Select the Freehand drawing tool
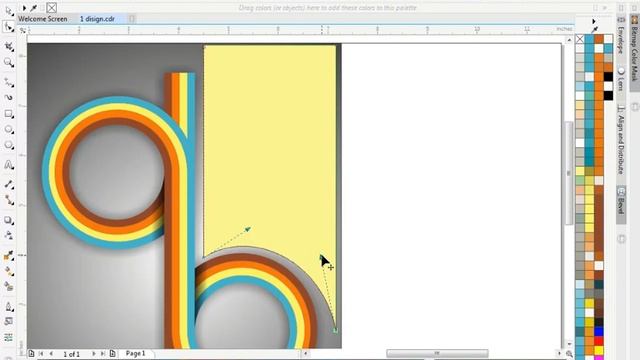 pos(9,82)
